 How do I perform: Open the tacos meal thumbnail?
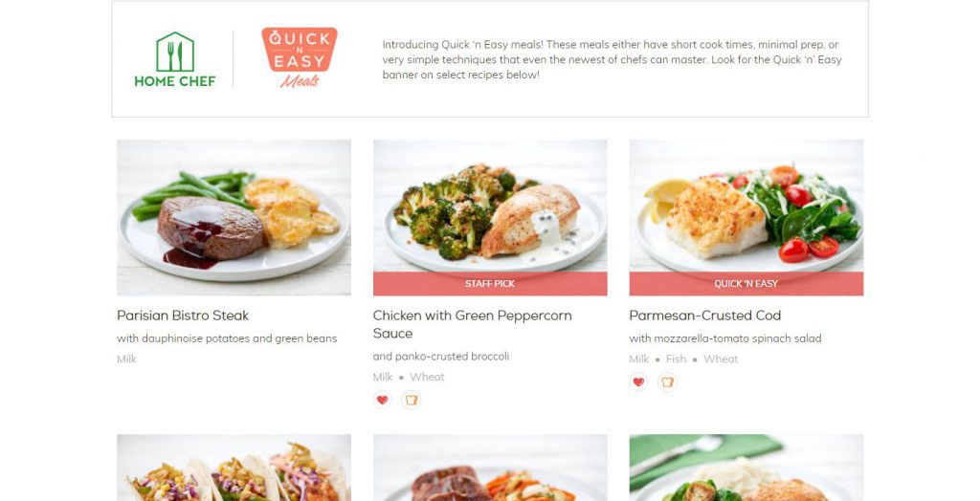(234, 468)
